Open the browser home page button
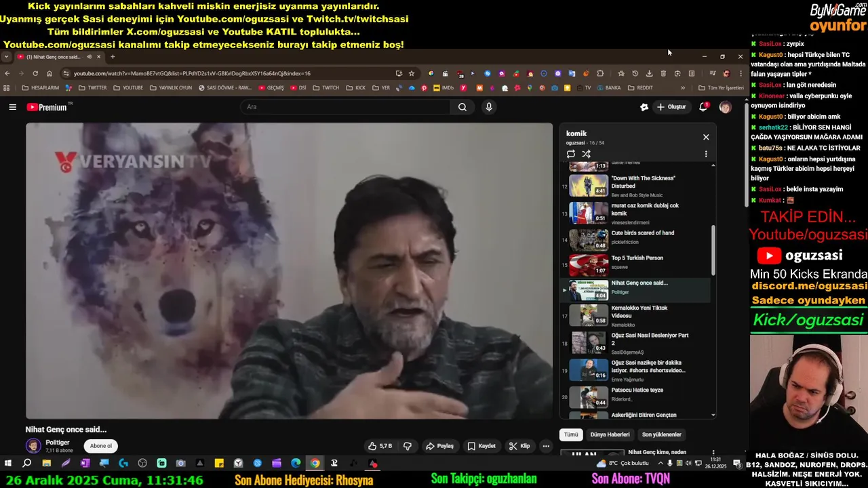This screenshot has height=488, width=868. click(50, 73)
